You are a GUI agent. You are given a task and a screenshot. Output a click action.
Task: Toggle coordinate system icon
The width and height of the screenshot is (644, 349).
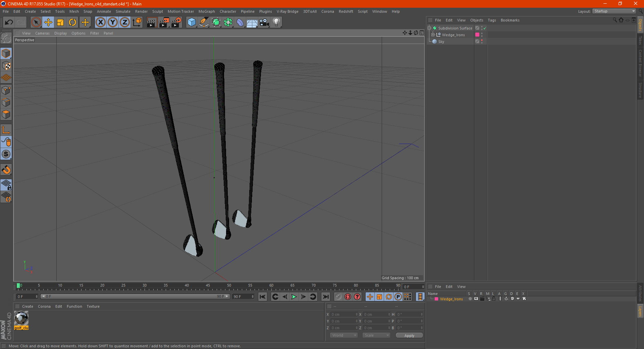coord(137,22)
